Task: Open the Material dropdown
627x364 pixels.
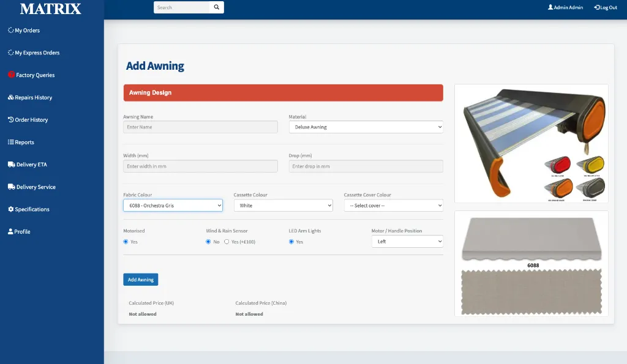Action: click(366, 127)
